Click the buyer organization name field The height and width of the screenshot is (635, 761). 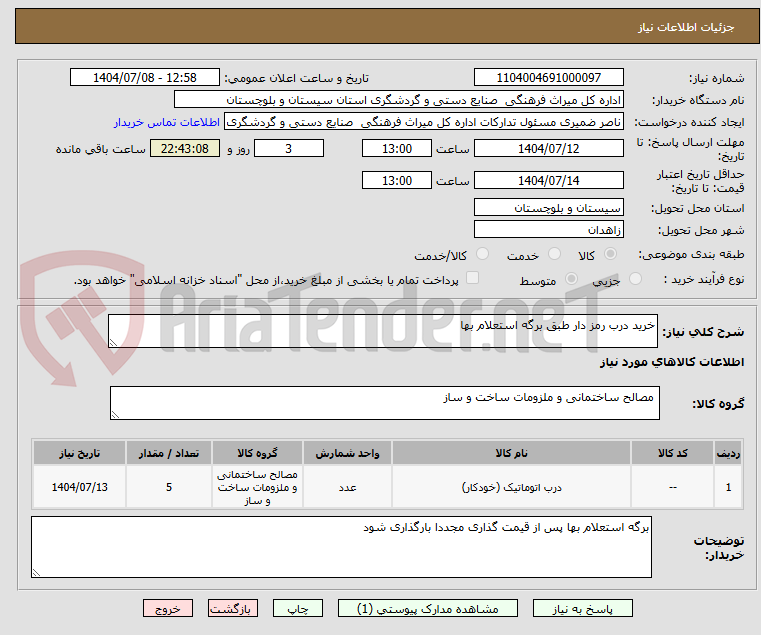point(398,100)
